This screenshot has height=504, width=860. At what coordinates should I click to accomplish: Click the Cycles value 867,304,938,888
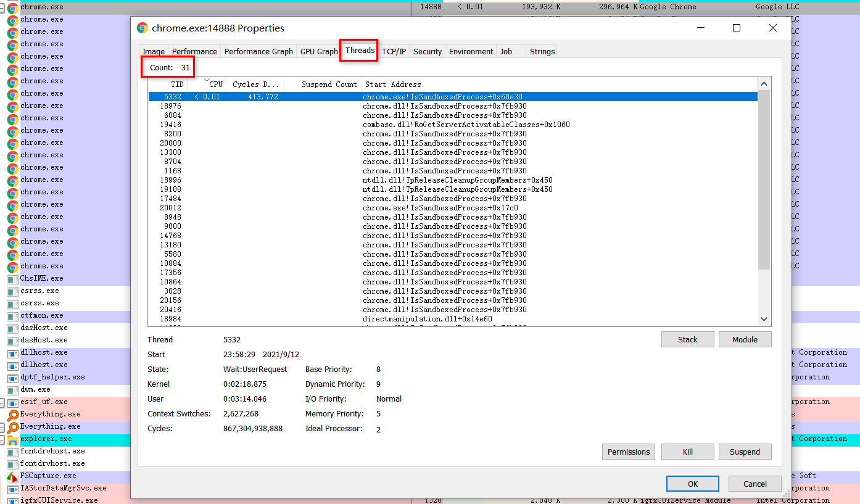coord(253,429)
